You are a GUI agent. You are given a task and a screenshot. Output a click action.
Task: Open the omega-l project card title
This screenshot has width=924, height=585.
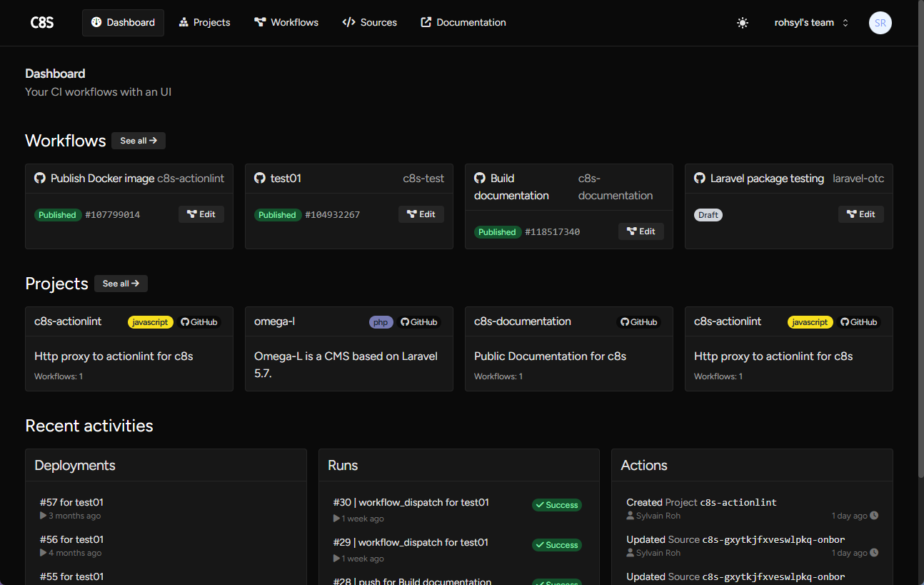274,321
